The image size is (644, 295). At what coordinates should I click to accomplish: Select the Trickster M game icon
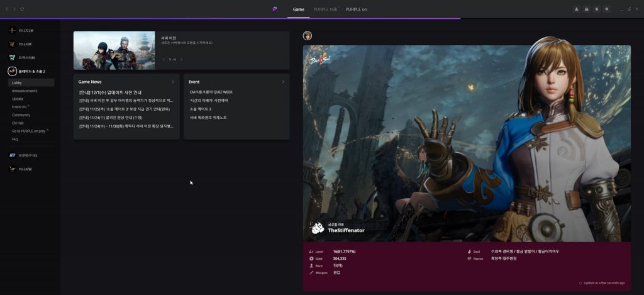[x=13, y=57]
